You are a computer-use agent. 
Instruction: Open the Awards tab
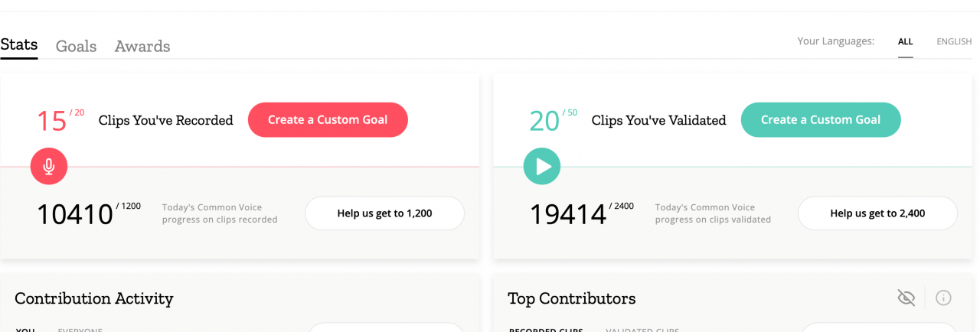pyautogui.click(x=142, y=46)
